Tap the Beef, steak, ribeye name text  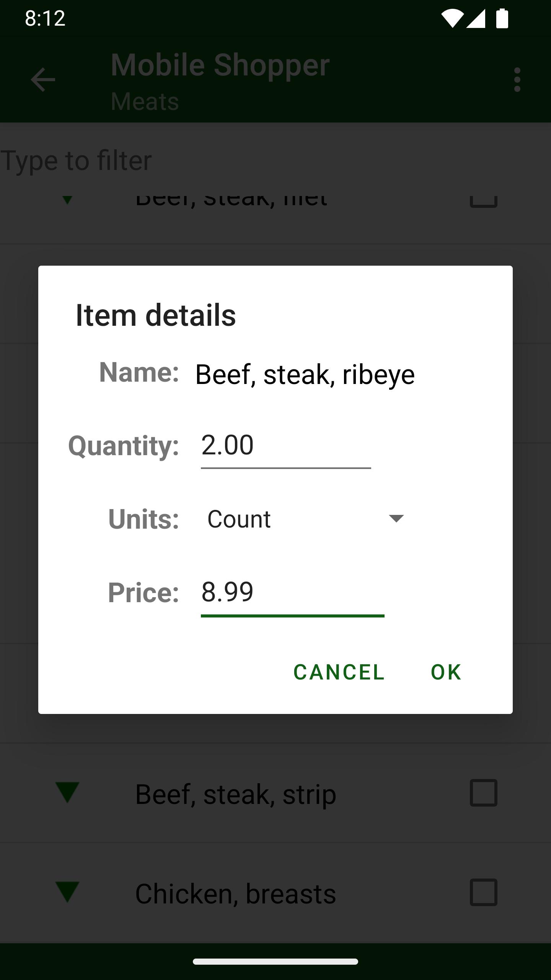305,374
